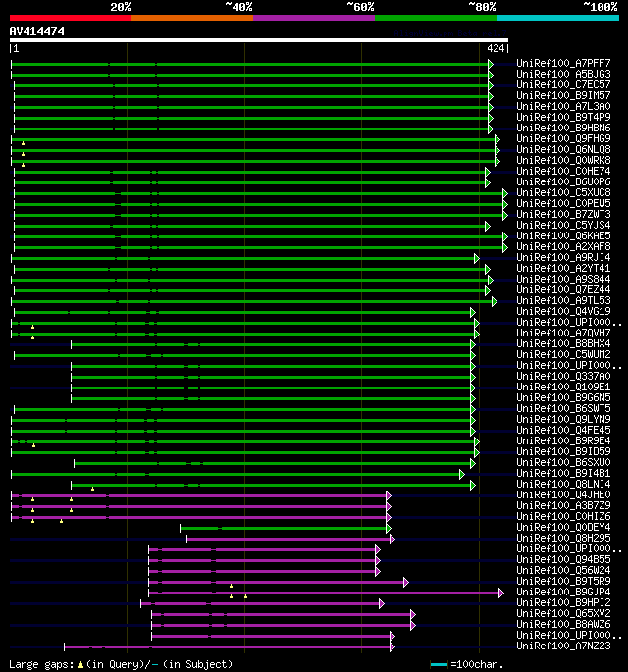Screen dimensions: 628x672
Task: Open the UniRef100_C7EC57 entry
Action: point(563,84)
